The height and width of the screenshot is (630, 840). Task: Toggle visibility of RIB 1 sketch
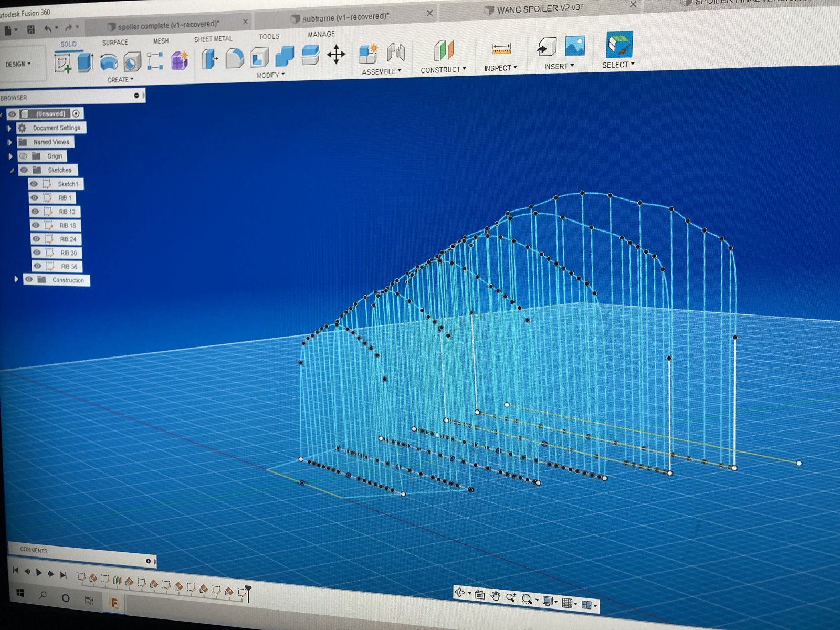(34, 198)
